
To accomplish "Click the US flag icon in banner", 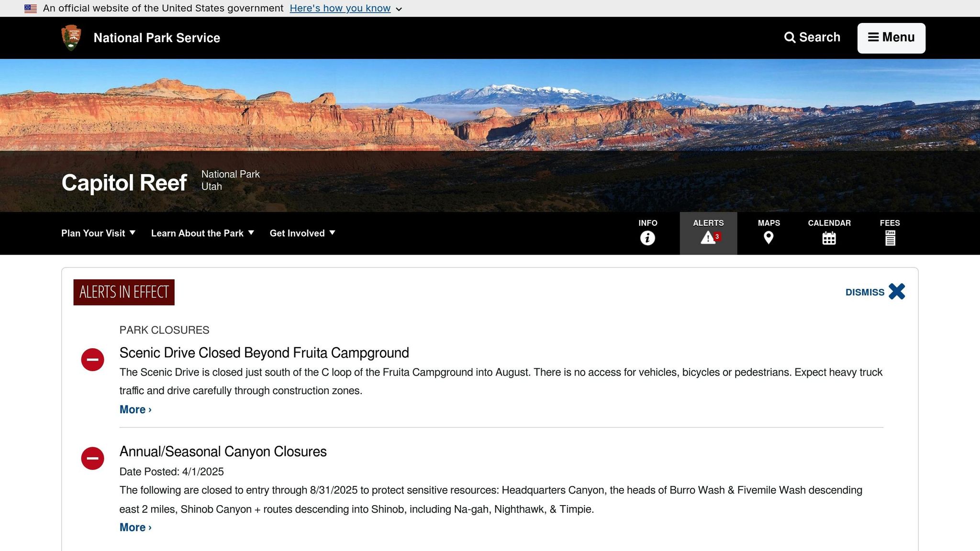I will 31,8.
